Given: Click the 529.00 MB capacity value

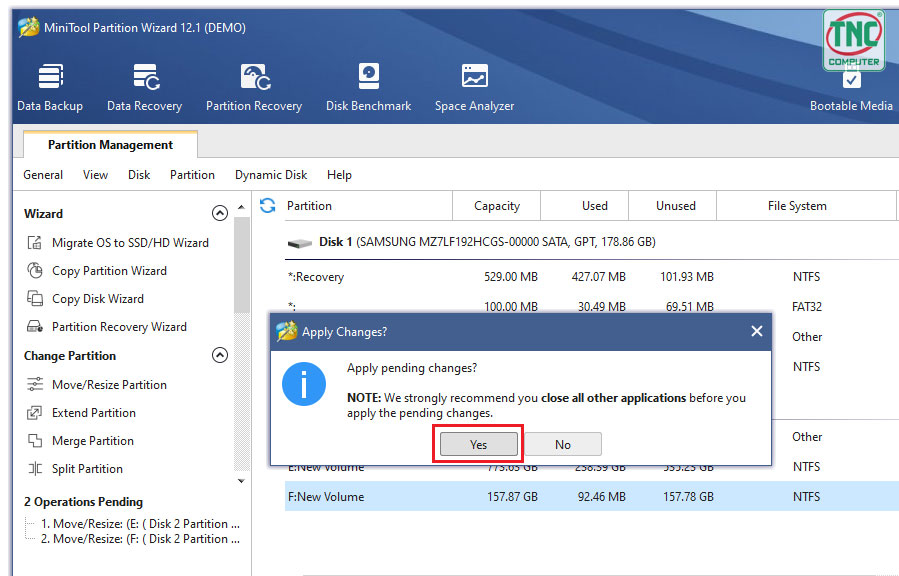Looking at the screenshot, I should (x=511, y=277).
